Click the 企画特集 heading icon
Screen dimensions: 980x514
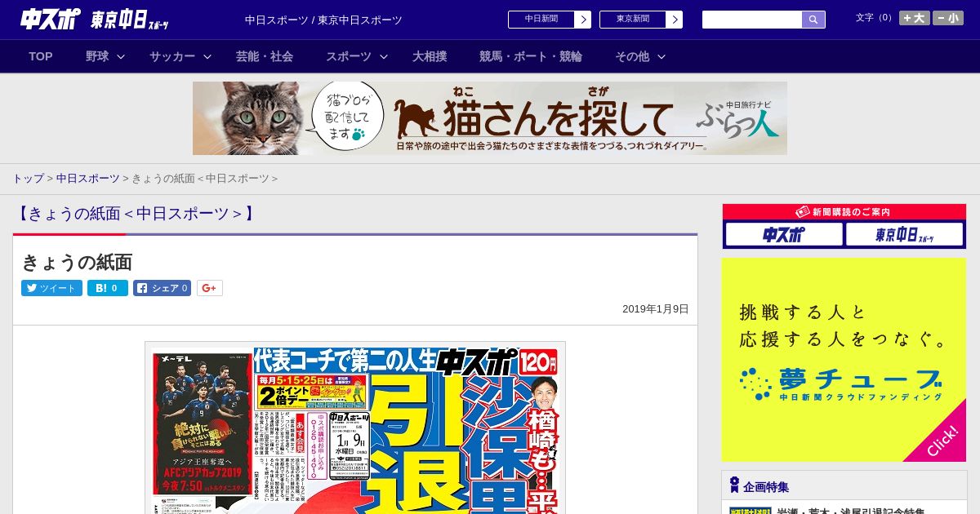[734, 485]
